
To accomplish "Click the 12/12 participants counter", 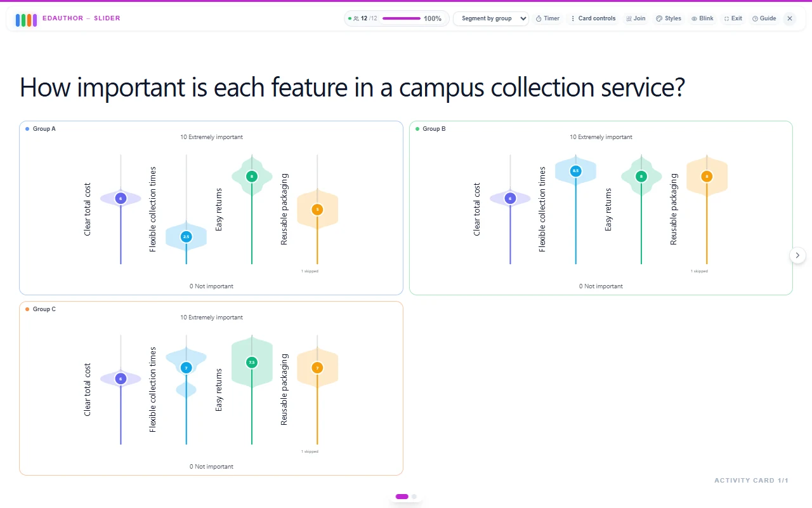I will [x=363, y=18].
